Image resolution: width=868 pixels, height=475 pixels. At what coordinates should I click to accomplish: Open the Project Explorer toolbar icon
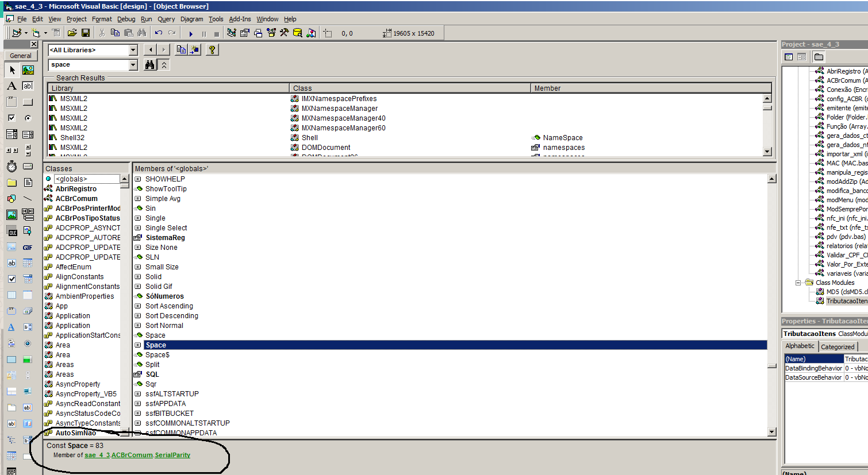pyautogui.click(x=232, y=33)
